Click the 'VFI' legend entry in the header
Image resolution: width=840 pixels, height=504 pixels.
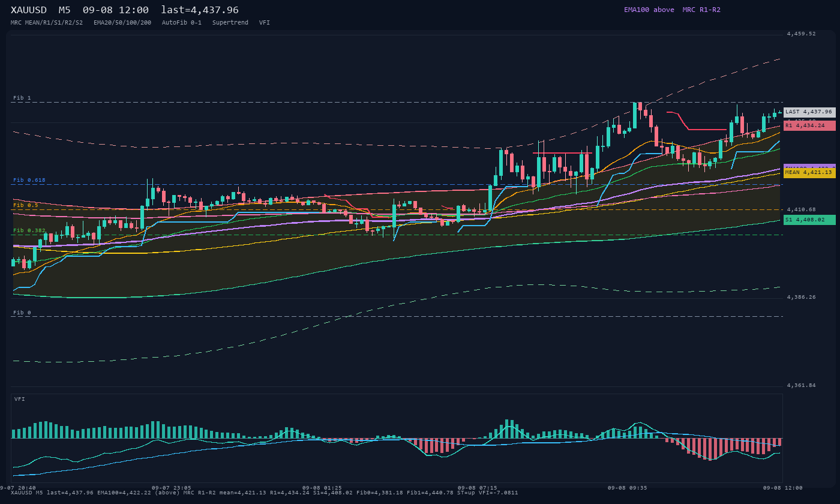(265, 22)
